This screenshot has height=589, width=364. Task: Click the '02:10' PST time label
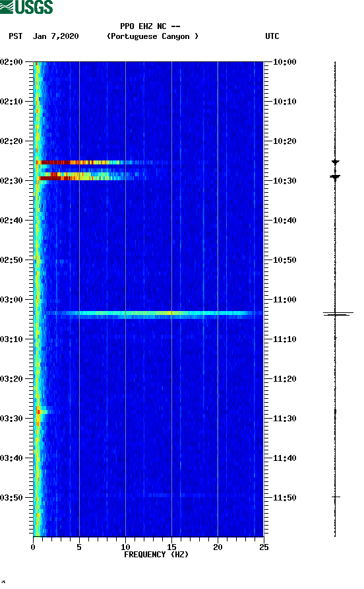12,102
